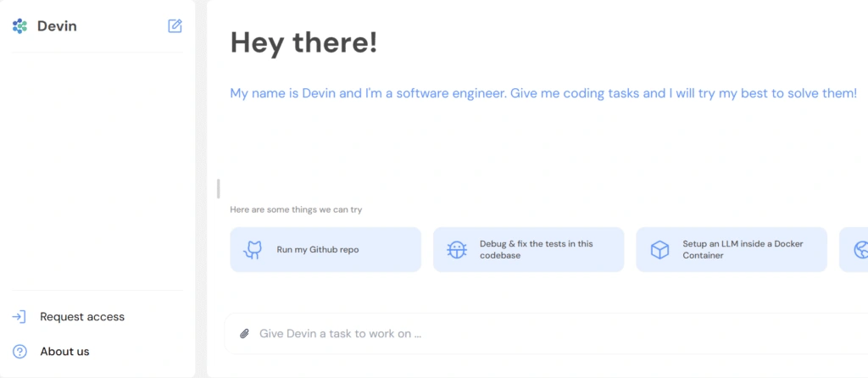868x378 pixels.
Task: Click the "Hey there!" heading
Action: pyautogui.click(x=303, y=43)
